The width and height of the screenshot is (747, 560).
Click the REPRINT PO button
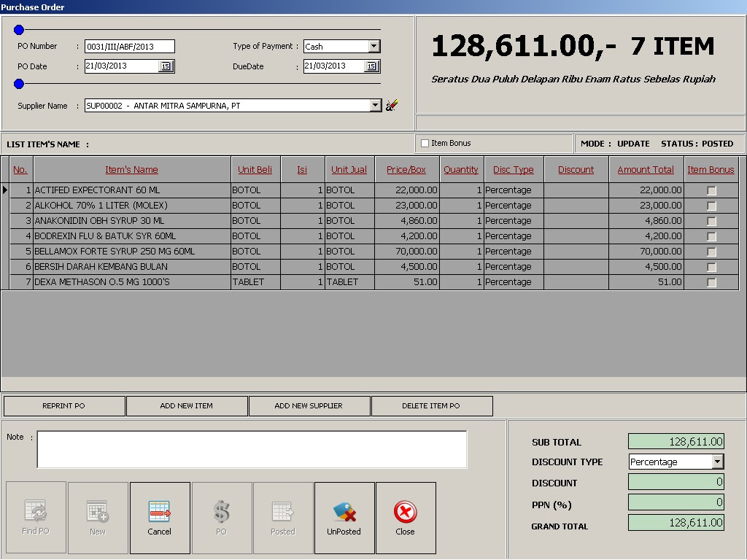click(x=64, y=405)
